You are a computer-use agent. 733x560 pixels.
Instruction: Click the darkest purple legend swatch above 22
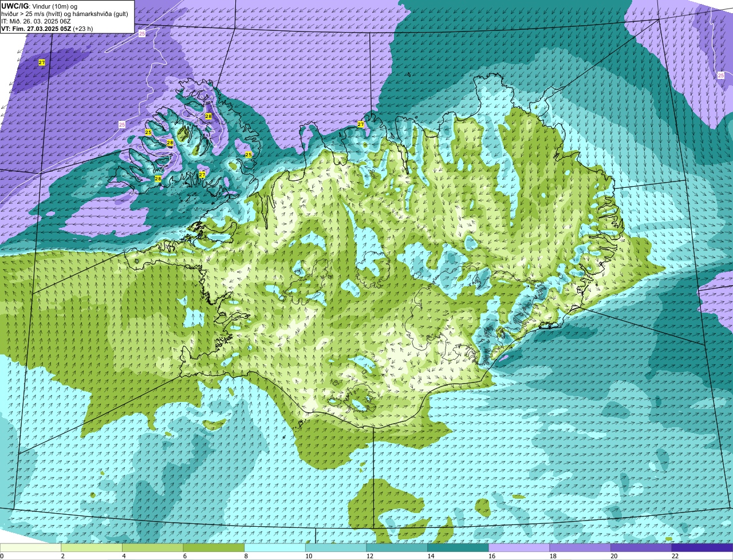pos(702,547)
